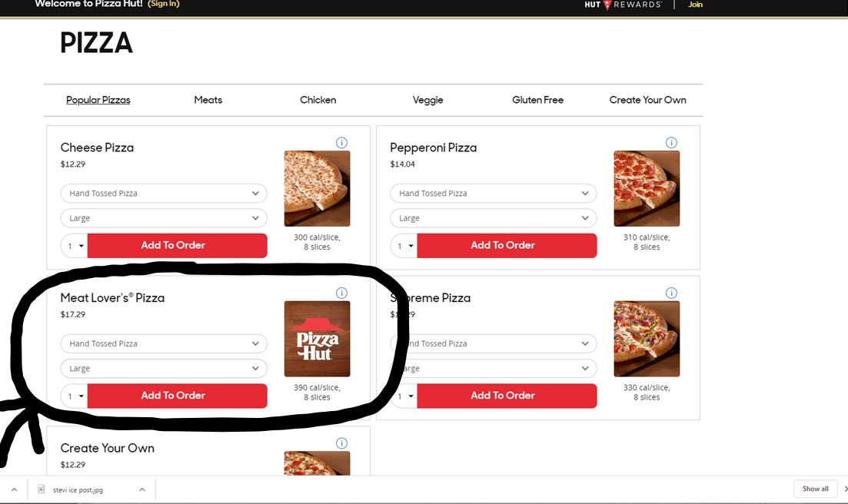Open quantity selector for Supreme Pizza

(x=404, y=396)
